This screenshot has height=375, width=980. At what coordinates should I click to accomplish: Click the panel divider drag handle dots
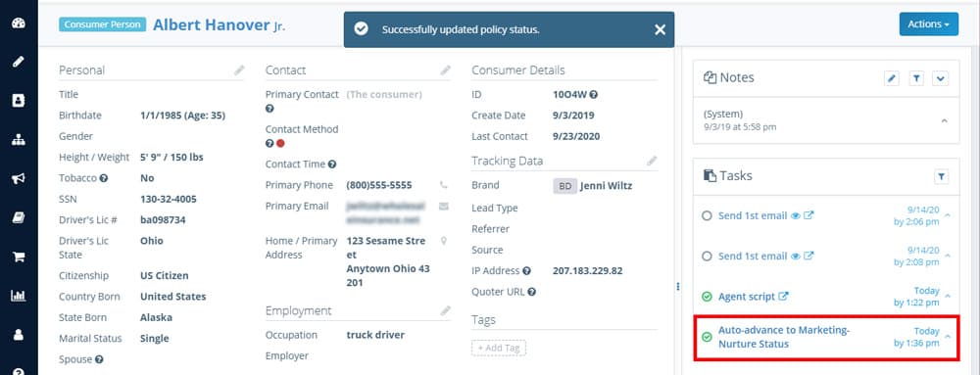click(x=678, y=287)
